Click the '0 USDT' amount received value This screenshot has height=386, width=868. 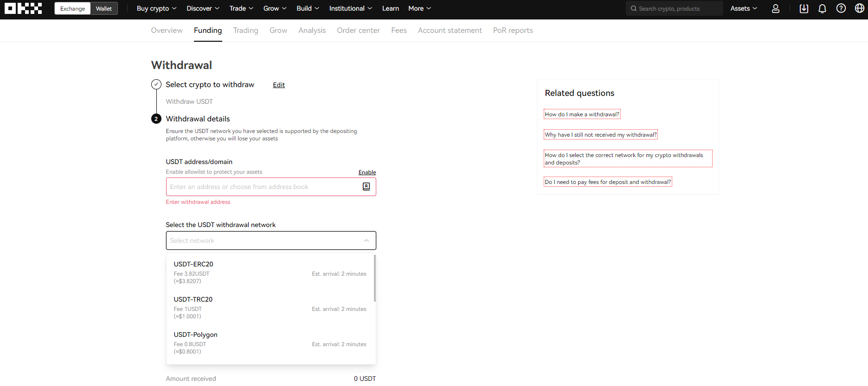365,379
